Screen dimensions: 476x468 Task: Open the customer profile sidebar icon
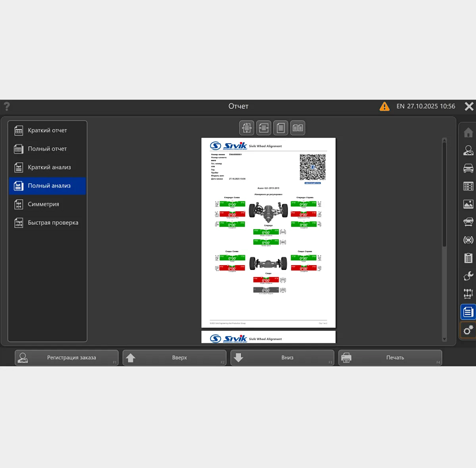click(468, 150)
